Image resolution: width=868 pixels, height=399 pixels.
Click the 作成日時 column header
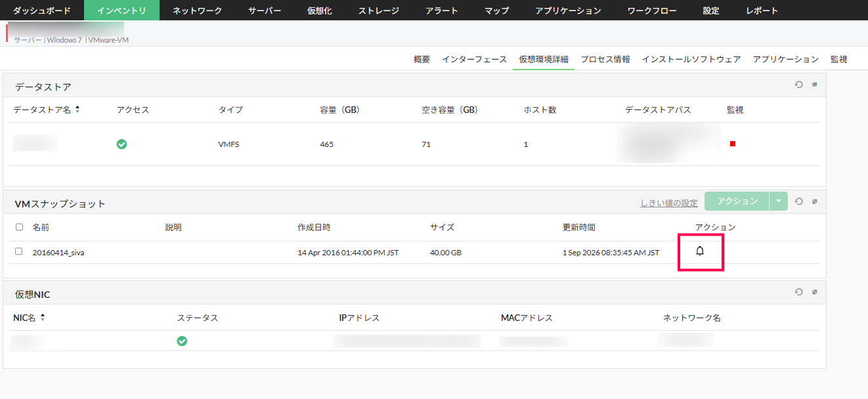point(314,227)
